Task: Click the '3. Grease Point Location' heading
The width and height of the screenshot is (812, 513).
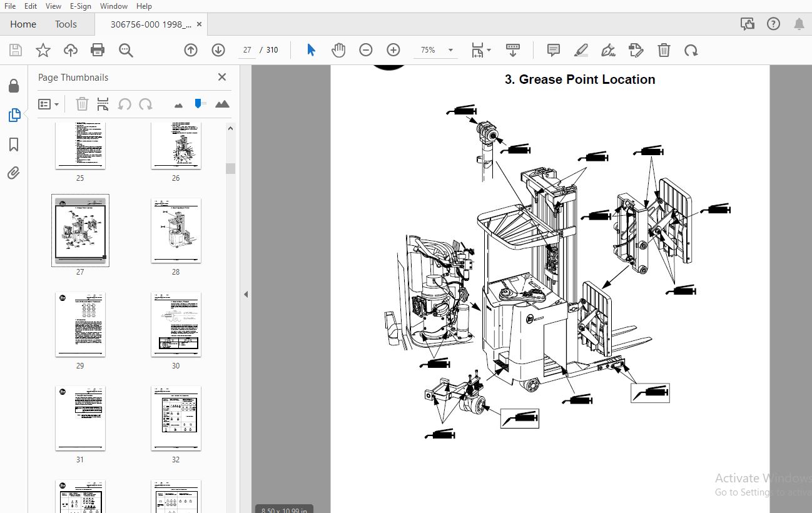Action: [x=580, y=79]
